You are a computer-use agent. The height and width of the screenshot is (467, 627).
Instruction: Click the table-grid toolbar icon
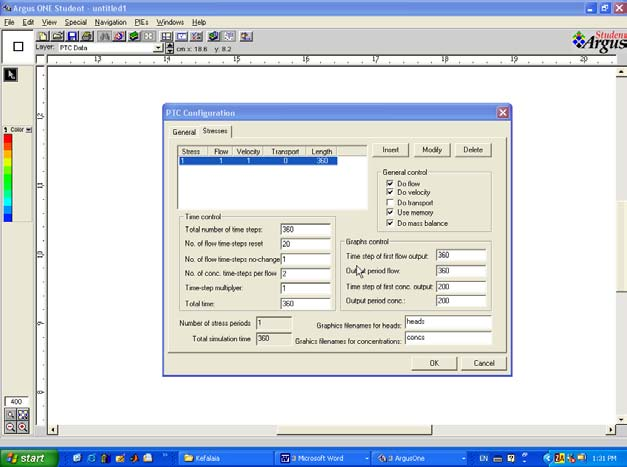[x=166, y=36]
